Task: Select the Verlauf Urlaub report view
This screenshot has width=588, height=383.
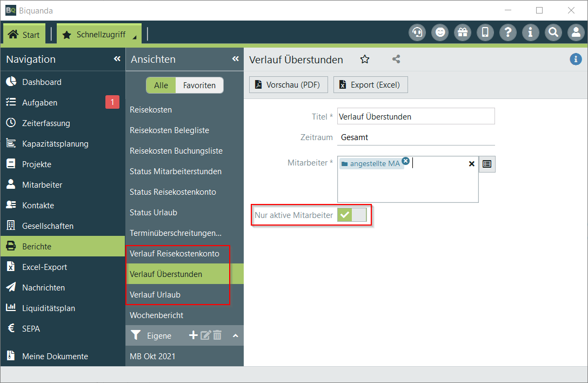Action: [155, 295]
